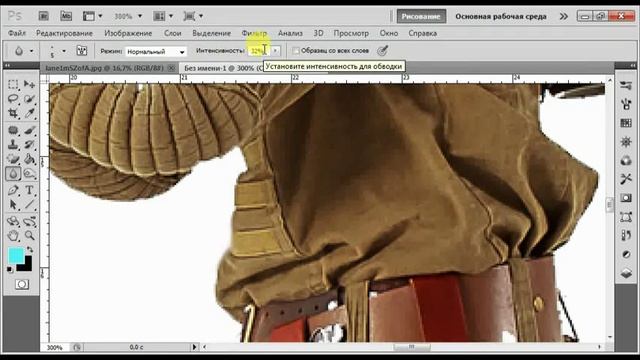Open the Интенсивность slider arrow
Image resolution: width=640 pixels, height=360 pixels.
click(x=276, y=51)
